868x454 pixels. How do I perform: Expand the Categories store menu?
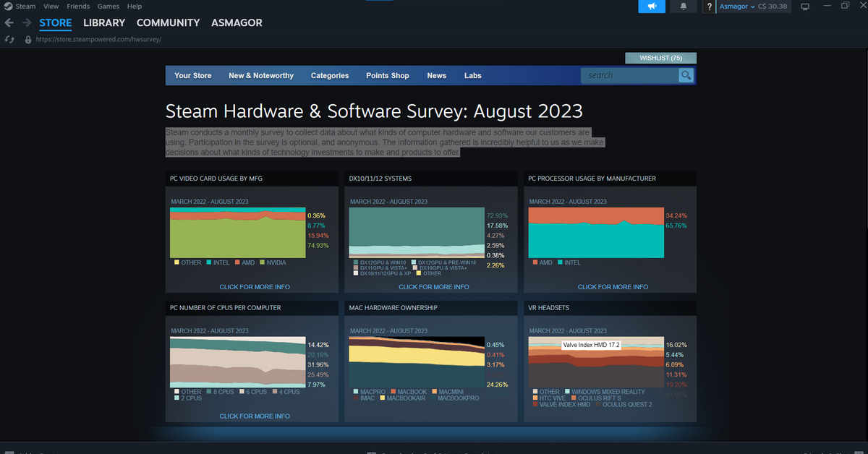tap(329, 76)
